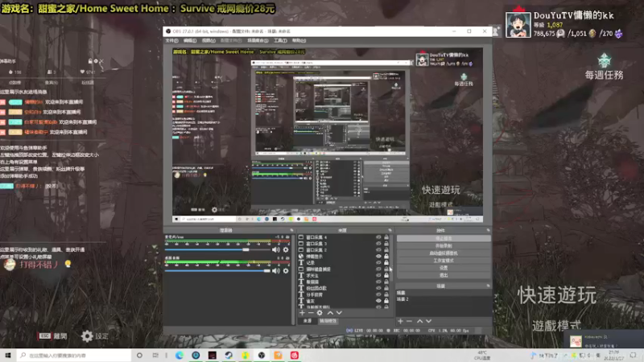The width and height of the screenshot is (644, 362).
Task: Move selected source down arrow
Action: 339,313
